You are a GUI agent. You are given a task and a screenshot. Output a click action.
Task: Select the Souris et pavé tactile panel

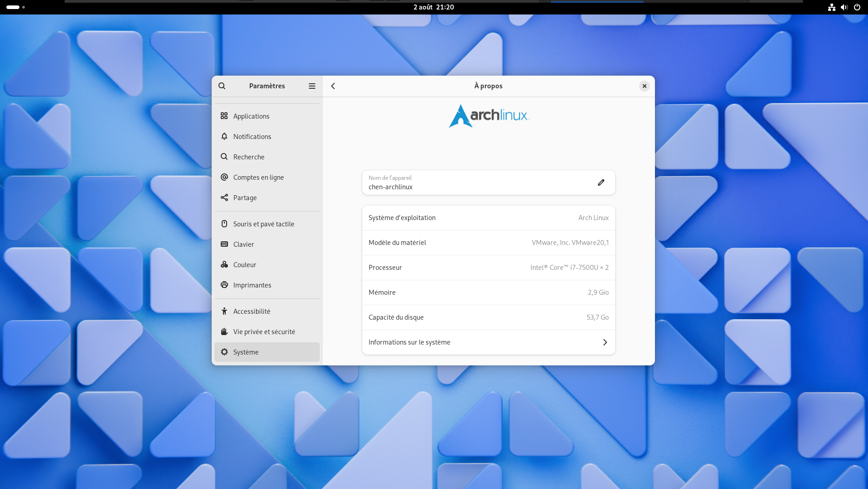[x=267, y=224]
